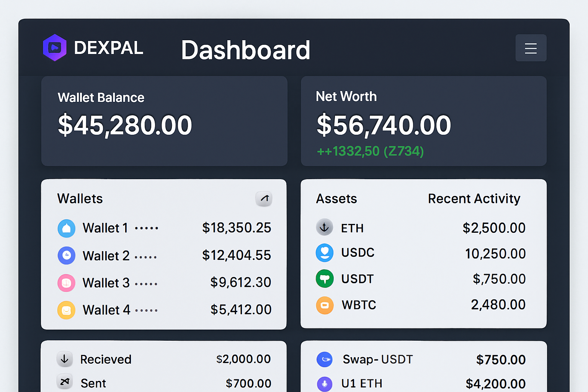Click the Swap-USDT transaction icon

325,359
